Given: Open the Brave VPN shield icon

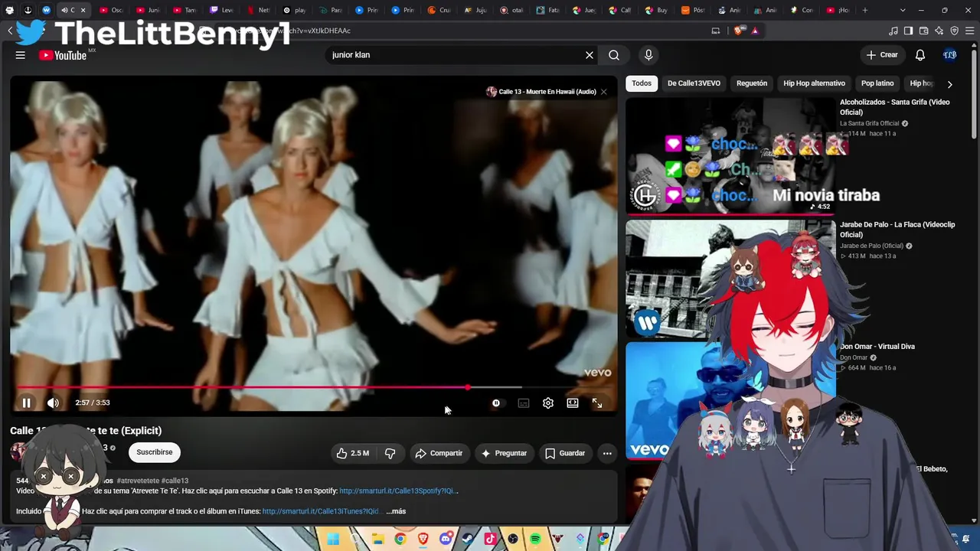Looking at the screenshot, I should point(955,31).
